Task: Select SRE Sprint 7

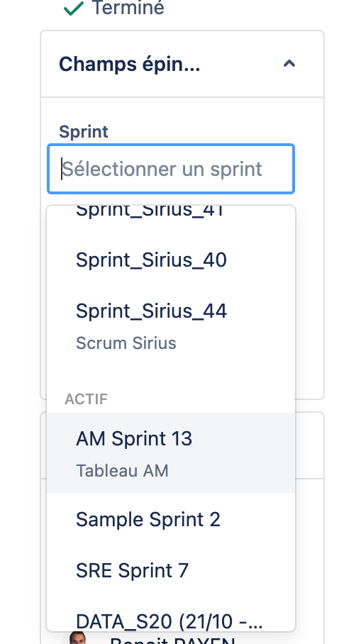Action: pyautogui.click(x=171, y=570)
